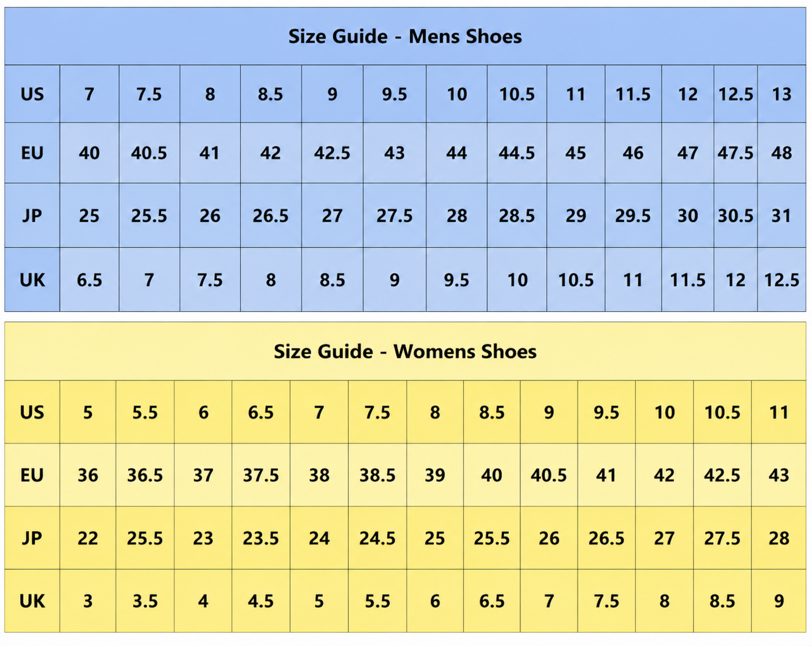Click womens JP size 23.5 cell
This screenshot has height=646, width=812.
coord(261,538)
